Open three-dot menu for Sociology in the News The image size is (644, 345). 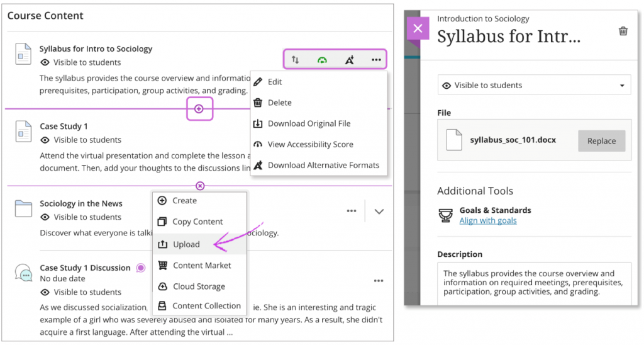tap(352, 212)
